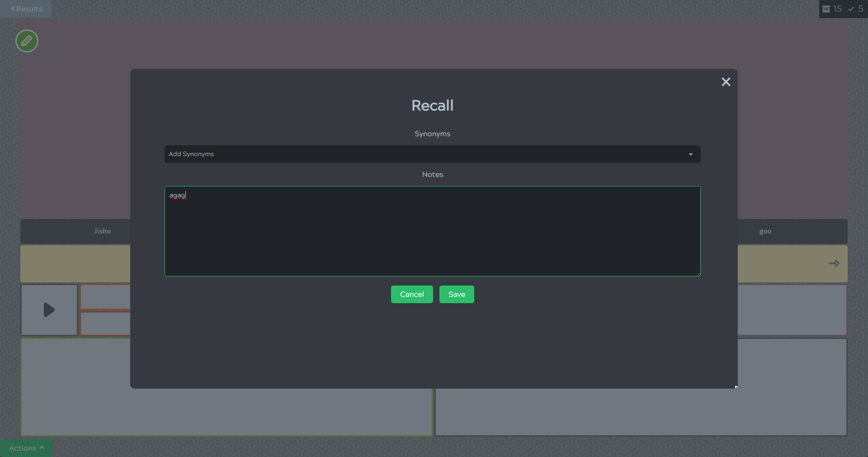The height and width of the screenshot is (457, 868).
Task: Go back to Results
Action: click(26, 9)
